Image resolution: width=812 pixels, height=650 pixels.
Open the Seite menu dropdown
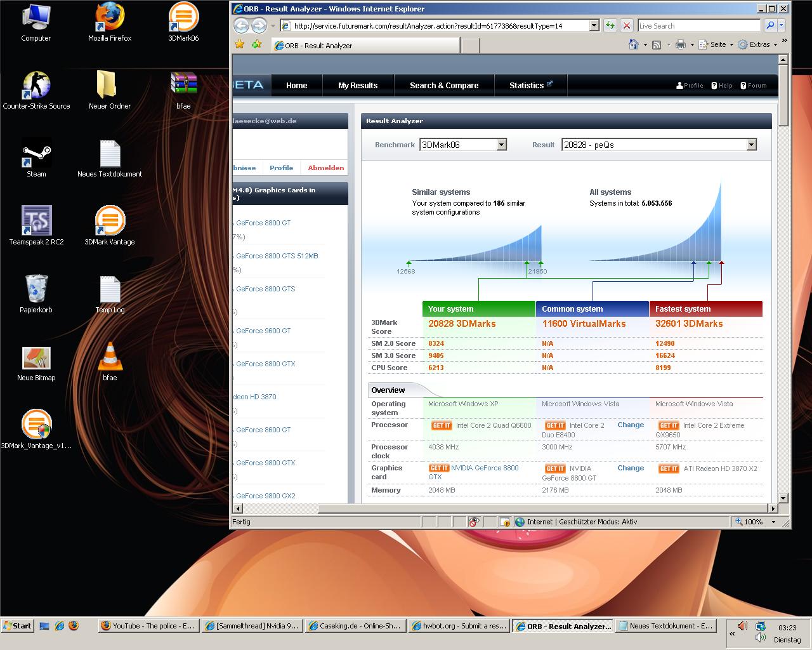pos(731,44)
